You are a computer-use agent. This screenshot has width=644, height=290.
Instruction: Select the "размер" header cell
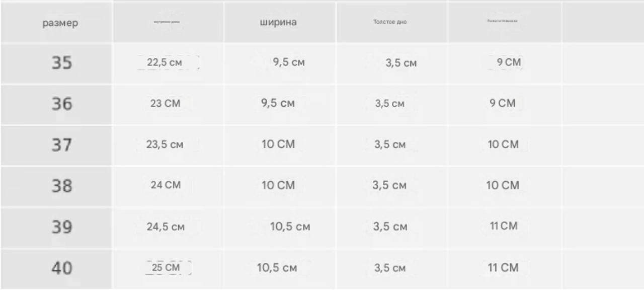[60, 23]
